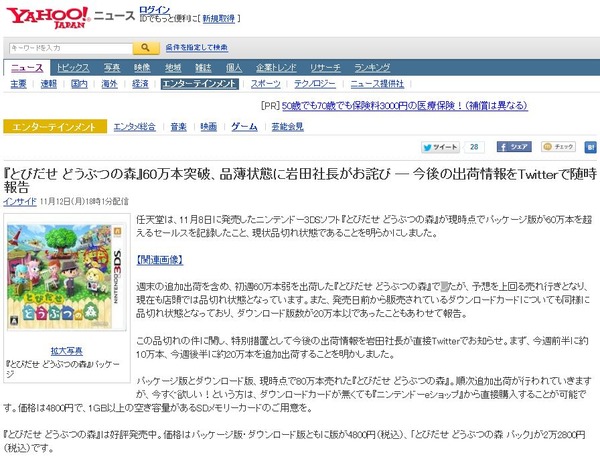Image resolution: width=600 pixels, height=465 pixels.
Task: Open 条件を指定して検索 advanced search link
Action: [x=197, y=47]
